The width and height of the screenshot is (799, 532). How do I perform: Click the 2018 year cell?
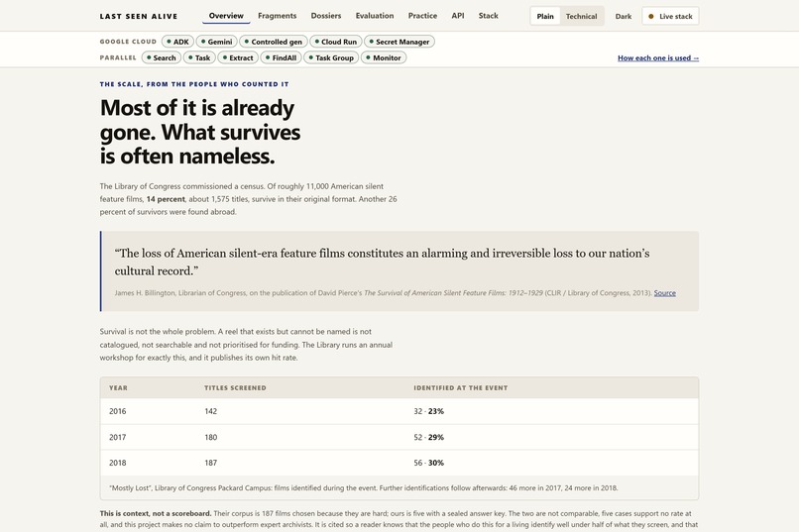pos(117,463)
